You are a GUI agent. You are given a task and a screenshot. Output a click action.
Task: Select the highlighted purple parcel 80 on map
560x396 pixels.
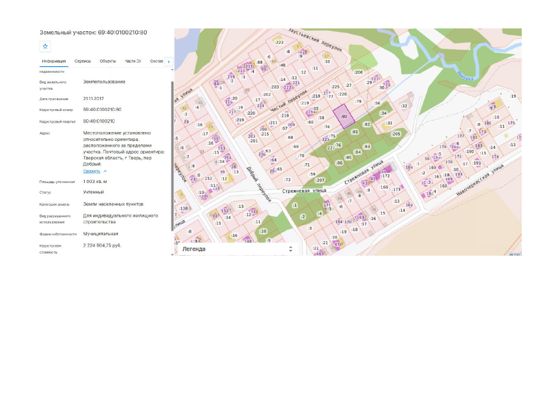point(344,116)
